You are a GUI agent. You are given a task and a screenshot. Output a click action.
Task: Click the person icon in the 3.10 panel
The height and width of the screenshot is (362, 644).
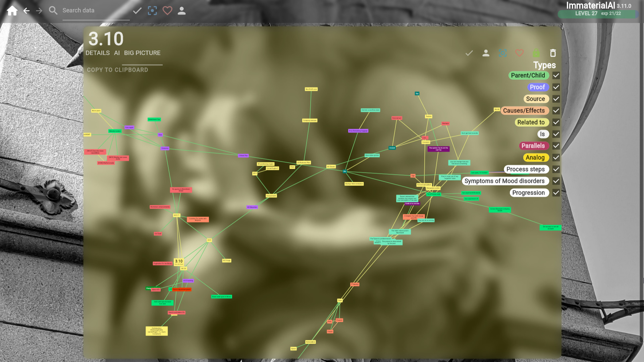tap(486, 53)
